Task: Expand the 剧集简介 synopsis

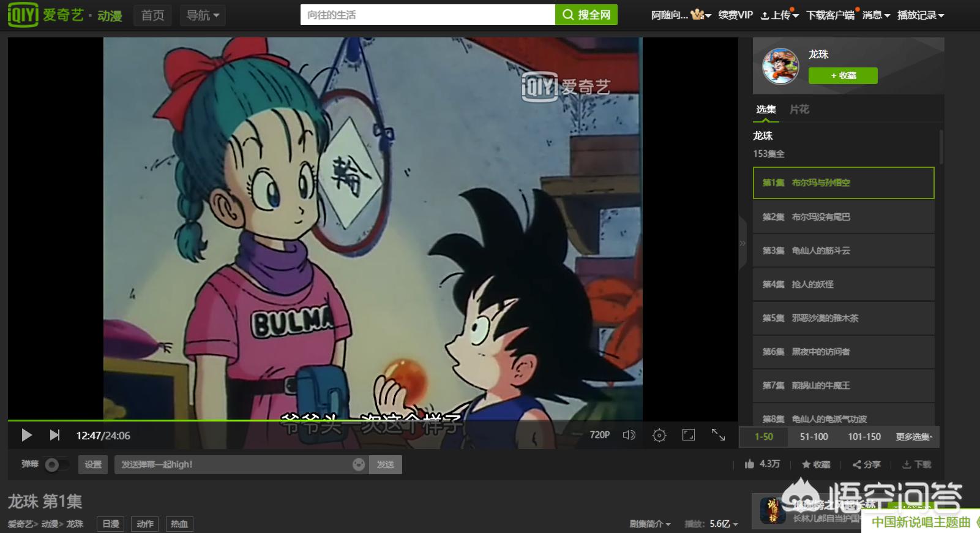Action: [650, 524]
